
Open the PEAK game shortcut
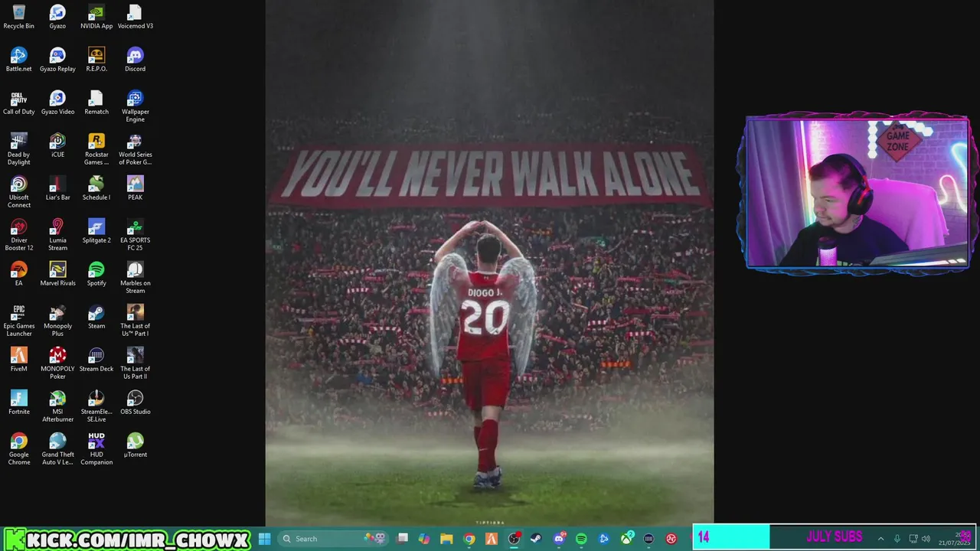135,188
